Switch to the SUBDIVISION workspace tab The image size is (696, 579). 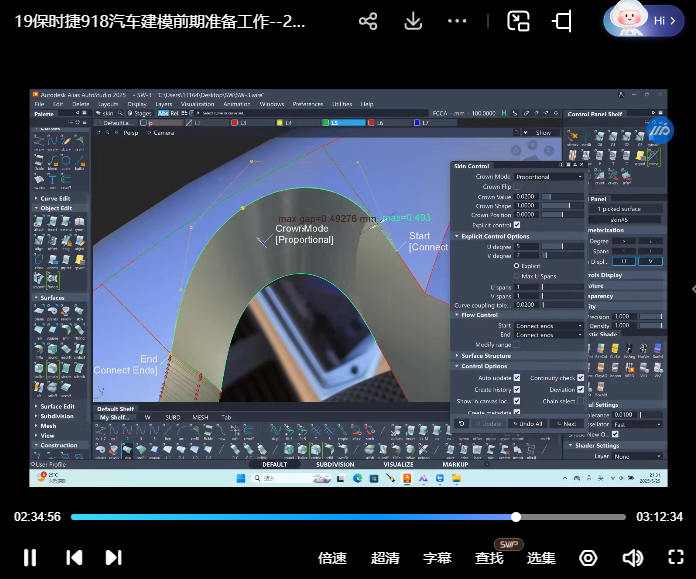click(335, 464)
